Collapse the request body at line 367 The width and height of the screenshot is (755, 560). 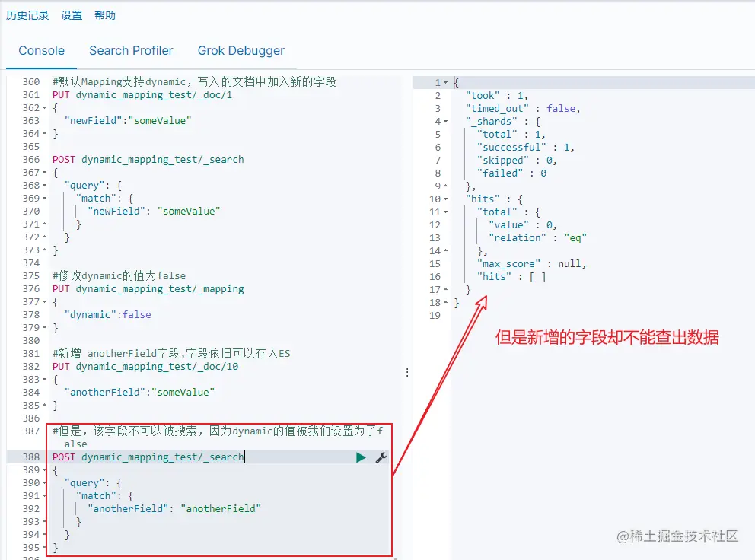pyautogui.click(x=44, y=173)
